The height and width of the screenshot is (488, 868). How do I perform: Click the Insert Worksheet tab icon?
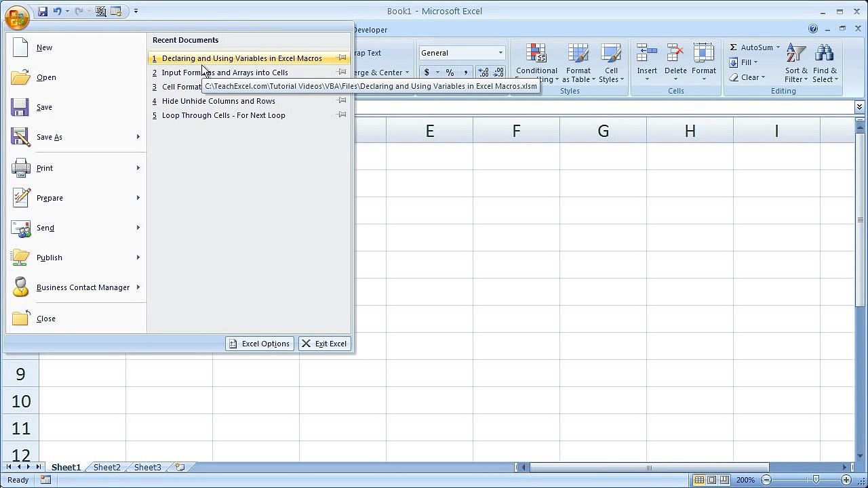click(180, 467)
